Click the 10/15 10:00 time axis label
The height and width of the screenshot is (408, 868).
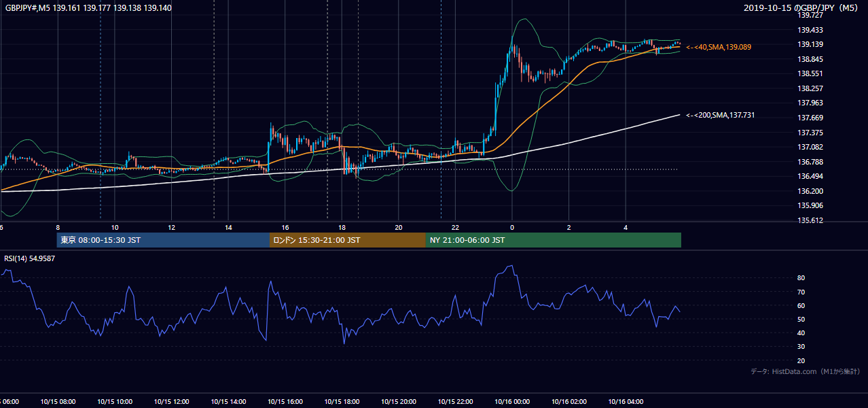pos(115,402)
